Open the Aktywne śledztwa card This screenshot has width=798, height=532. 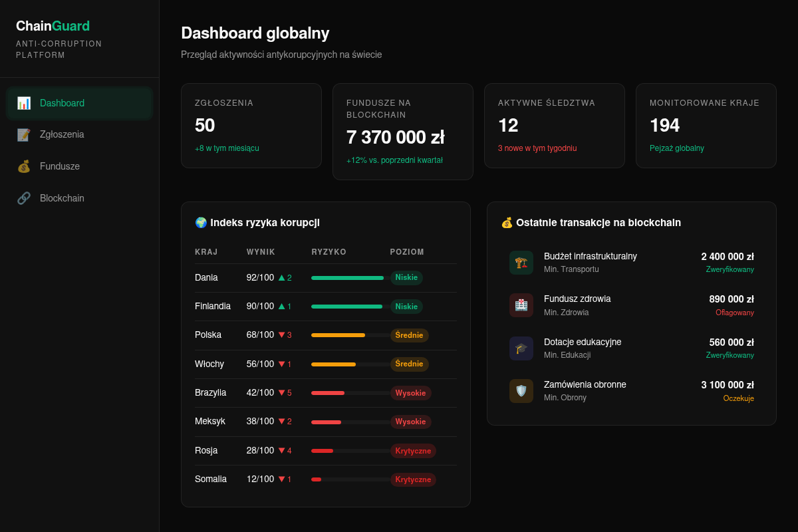pyautogui.click(x=555, y=126)
